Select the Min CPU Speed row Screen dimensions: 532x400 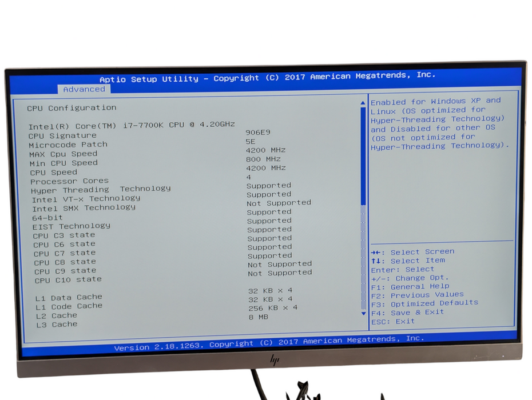155,161
